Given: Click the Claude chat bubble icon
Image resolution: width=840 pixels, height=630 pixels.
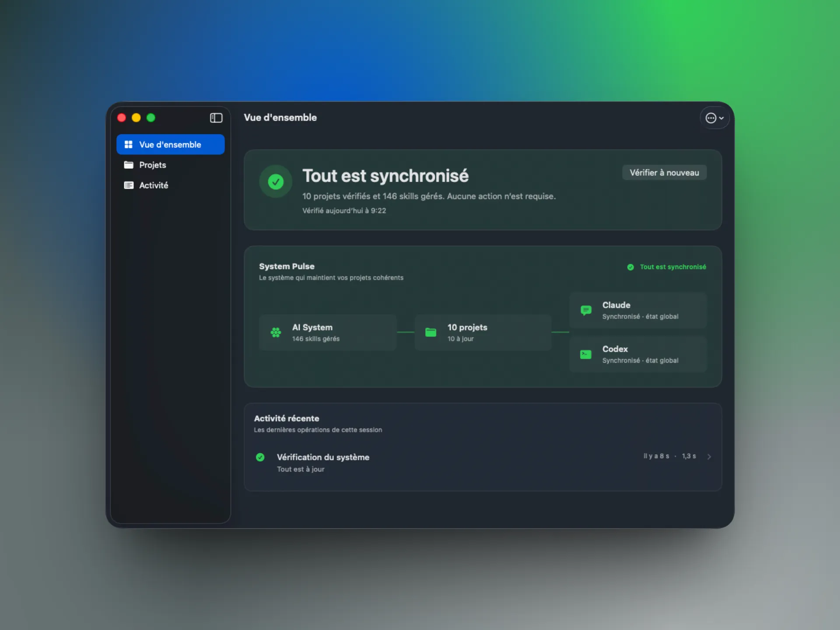Looking at the screenshot, I should click(x=586, y=310).
